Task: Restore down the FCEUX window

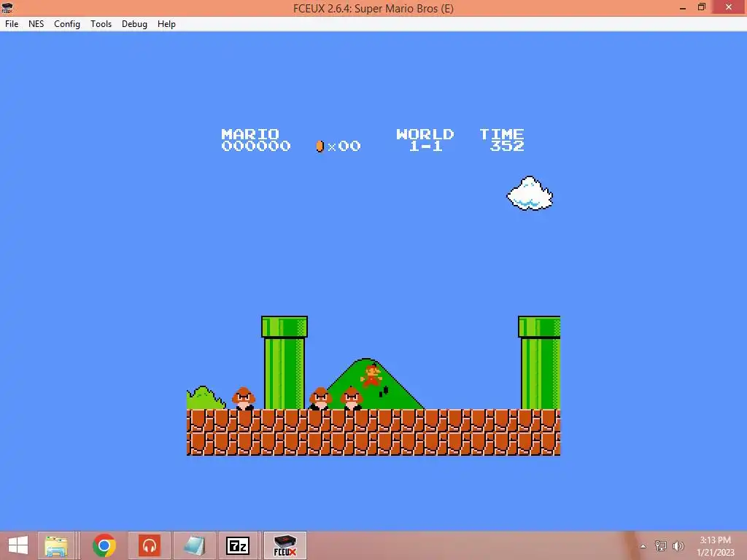Action: click(x=702, y=7)
